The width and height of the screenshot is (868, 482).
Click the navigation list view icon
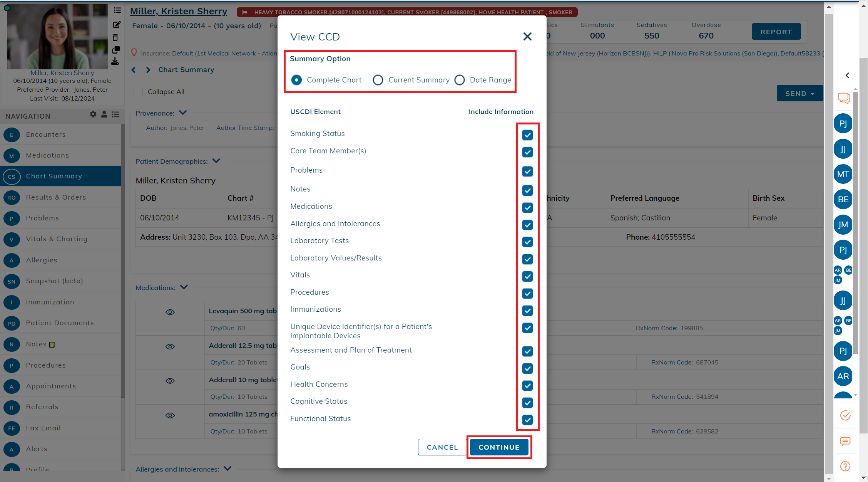point(115,114)
